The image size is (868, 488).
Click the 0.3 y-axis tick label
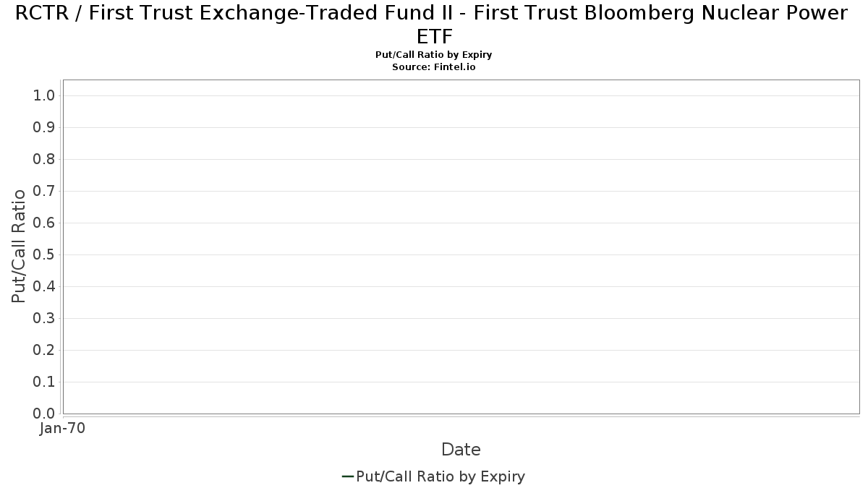(x=44, y=319)
